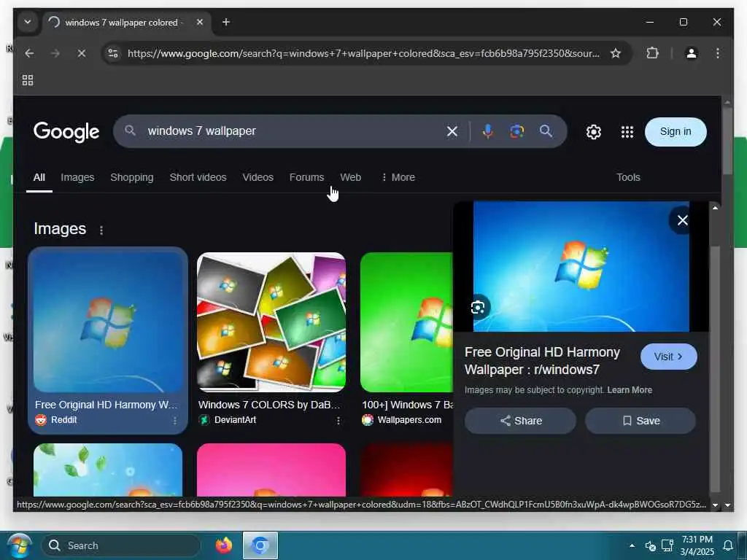Image resolution: width=747 pixels, height=560 pixels.
Task: Open the Chrome three-dot menu
Action: point(718,53)
